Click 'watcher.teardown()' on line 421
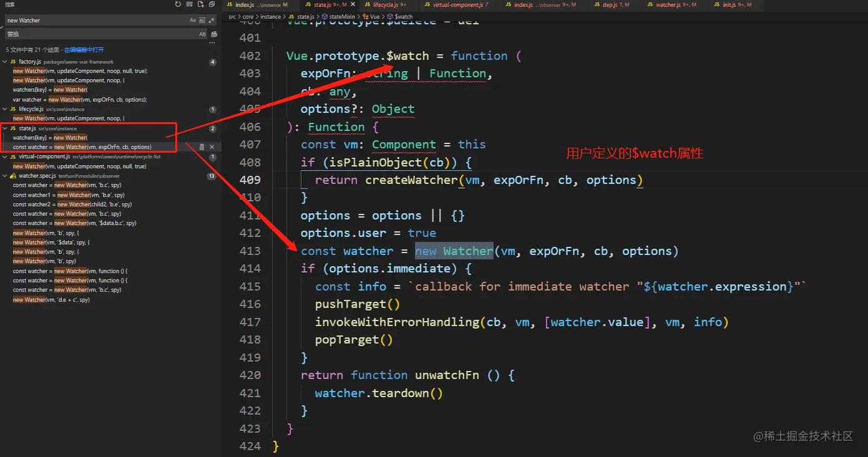This screenshot has width=868, height=457. click(379, 393)
